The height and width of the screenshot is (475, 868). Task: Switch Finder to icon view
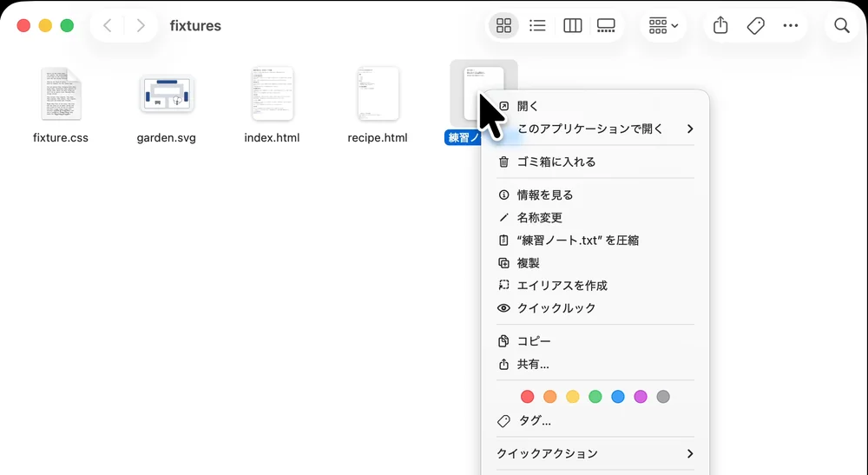pos(503,25)
